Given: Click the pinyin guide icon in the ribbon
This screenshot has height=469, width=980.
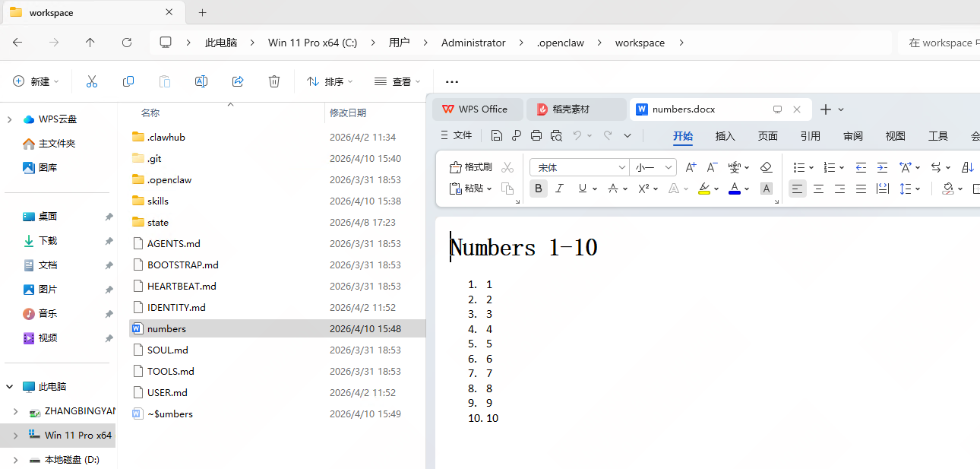Looking at the screenshot, I should [735, 167].
